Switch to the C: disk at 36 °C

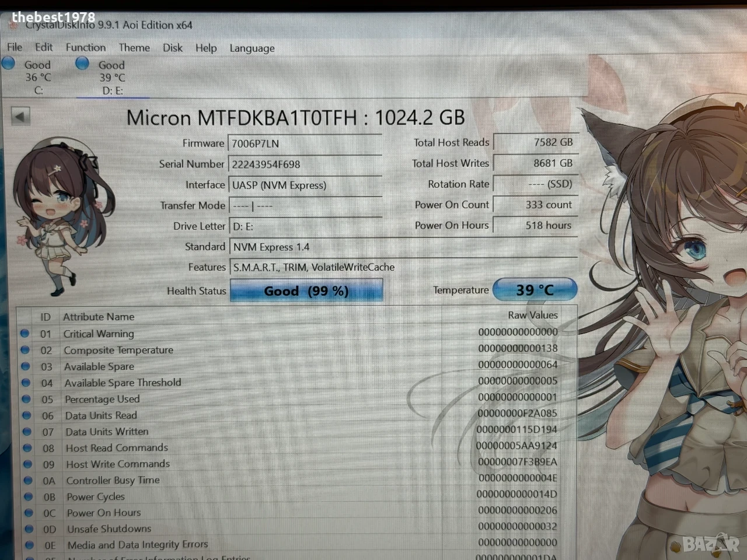pyautogui.click(x=37, y=77)
